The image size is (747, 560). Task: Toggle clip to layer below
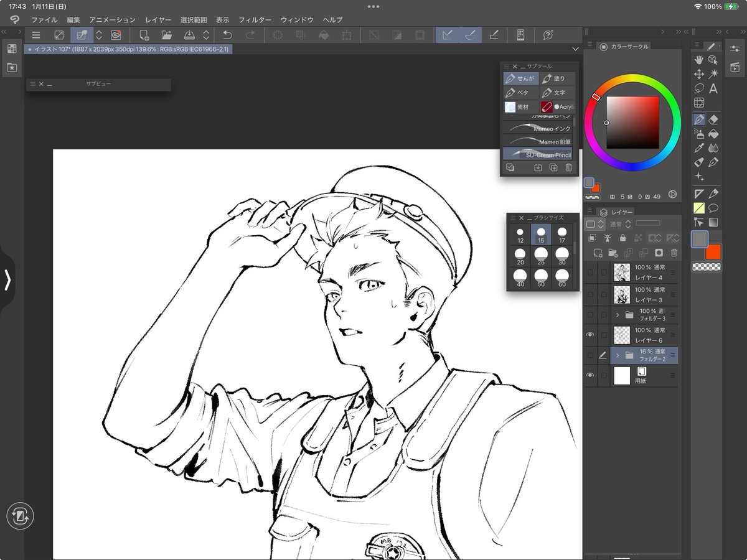pyautogui.click(x=592, y=238)
